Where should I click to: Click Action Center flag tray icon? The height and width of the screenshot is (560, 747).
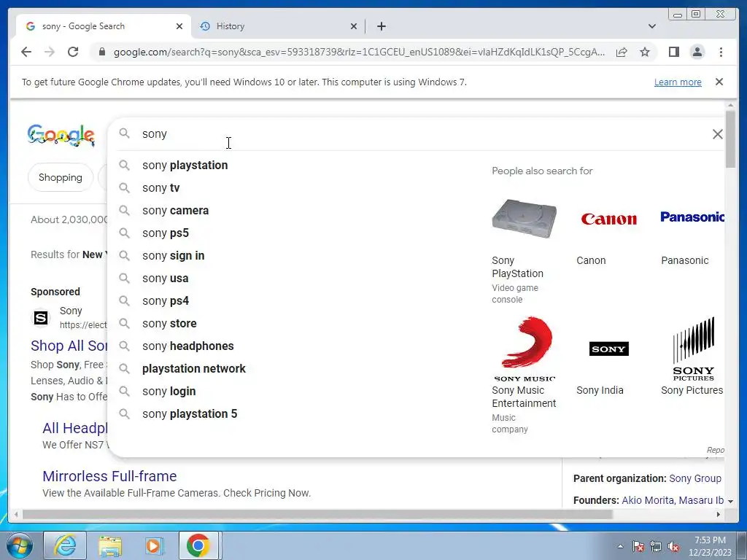point(638,547)
